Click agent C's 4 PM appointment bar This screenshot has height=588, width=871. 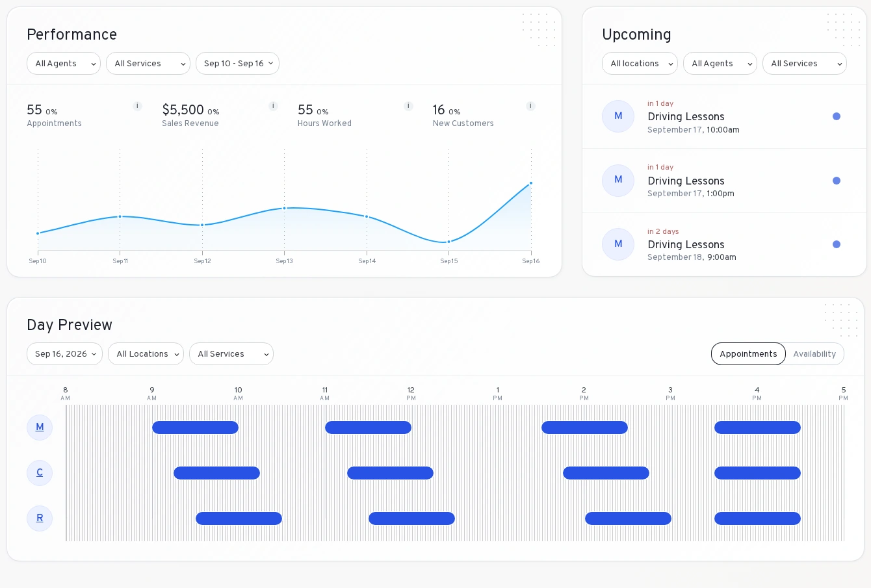click(757, 473)
